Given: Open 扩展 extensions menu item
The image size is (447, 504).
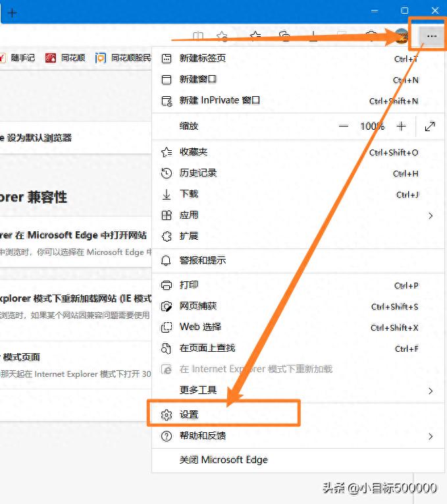Looking at the screenshot, I should click(x=189, y=236).
